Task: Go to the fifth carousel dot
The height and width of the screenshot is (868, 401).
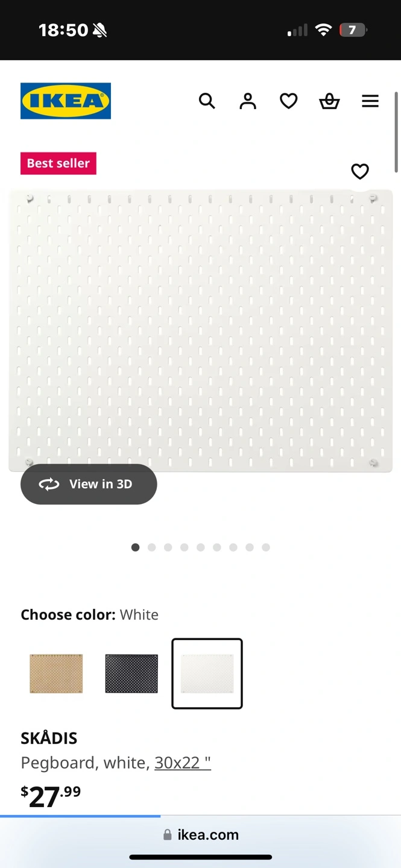Action: (x=201, y=547)
